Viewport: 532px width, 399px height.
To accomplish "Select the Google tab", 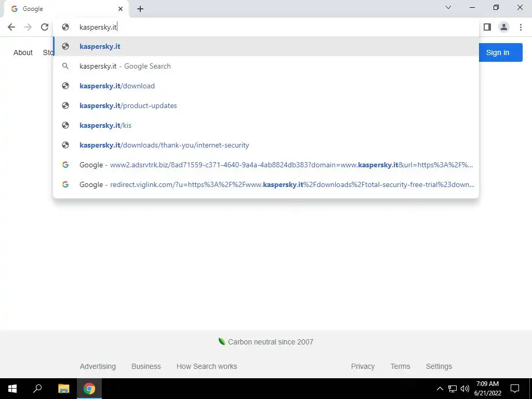I will (x=66, y=9).
